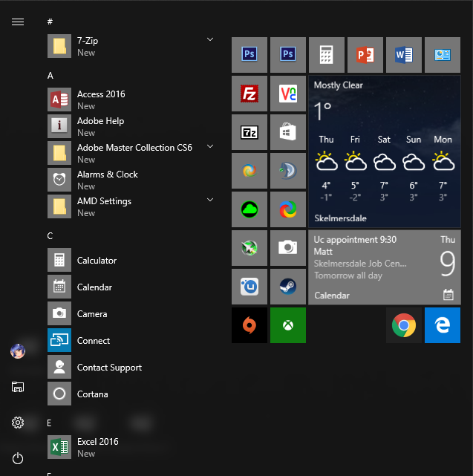The image size is (473, 476).
Task: Open the VNC pinned tile
Action: 288,94
